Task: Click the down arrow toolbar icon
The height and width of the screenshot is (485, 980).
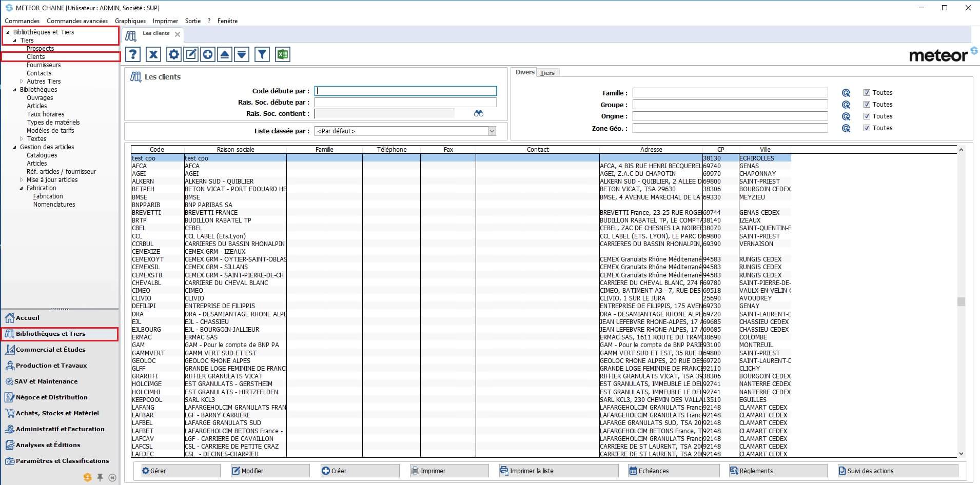Action: (x=242, y=54)
